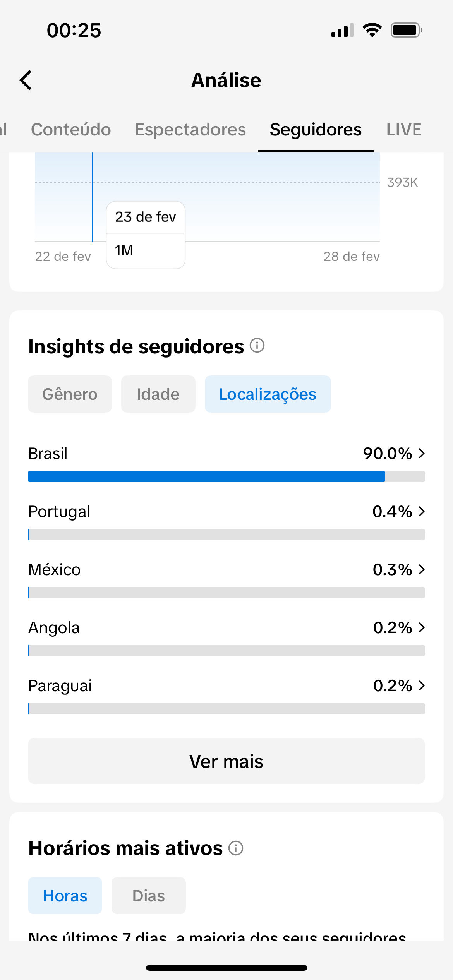Switch active times to Dias
Viewport: 453px width, 980px height.
click(x=148, y=896)
